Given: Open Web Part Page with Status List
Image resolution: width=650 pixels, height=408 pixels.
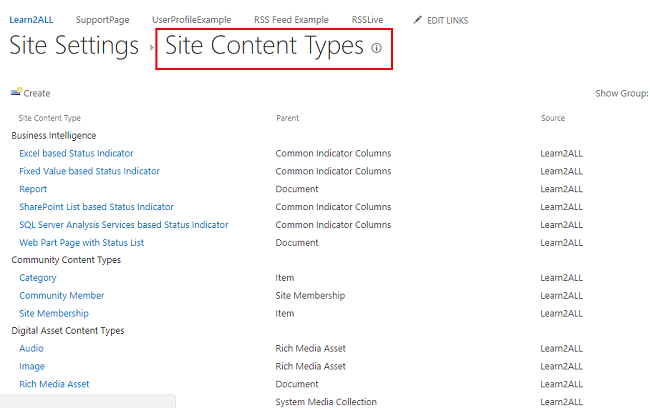Looking at the screenshot, I should coord(81,243).
